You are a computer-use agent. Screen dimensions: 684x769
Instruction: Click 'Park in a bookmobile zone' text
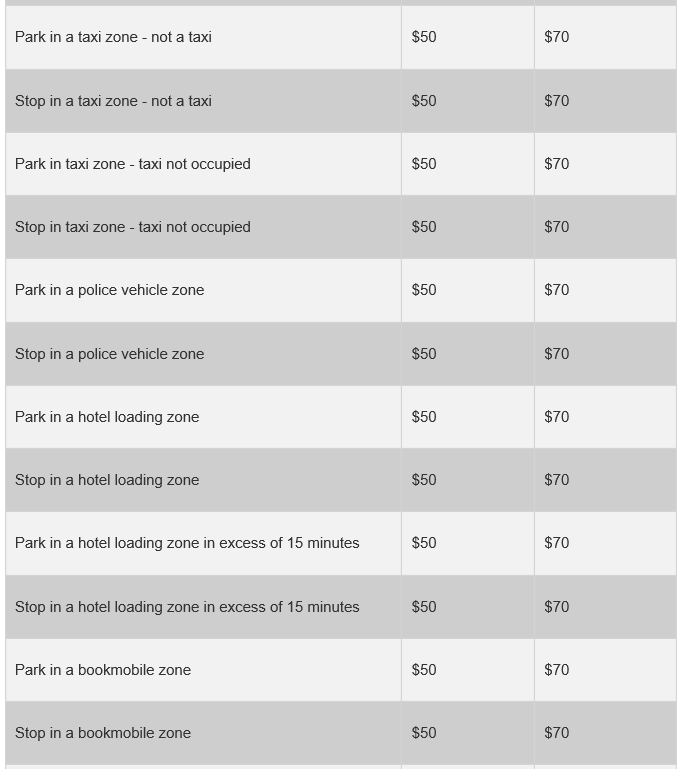[103, 670]
